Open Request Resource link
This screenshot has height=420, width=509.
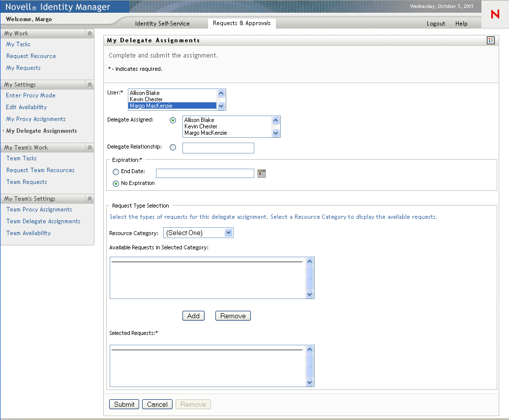click(x=31, y=56)
